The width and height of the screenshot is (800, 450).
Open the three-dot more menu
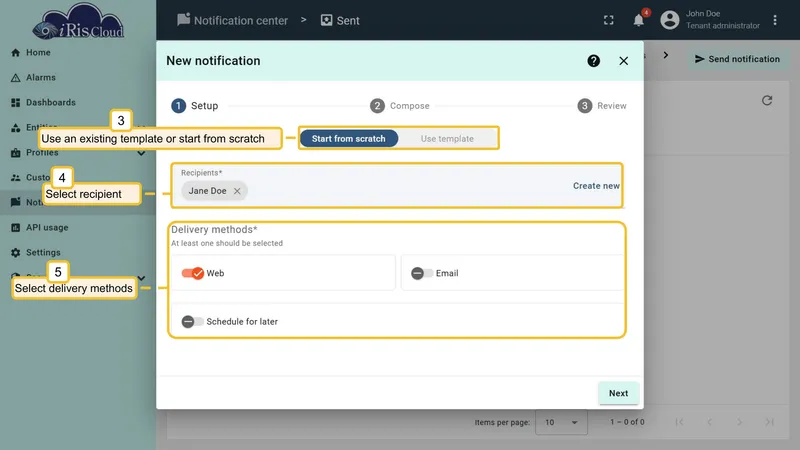[x=775, y=20]
